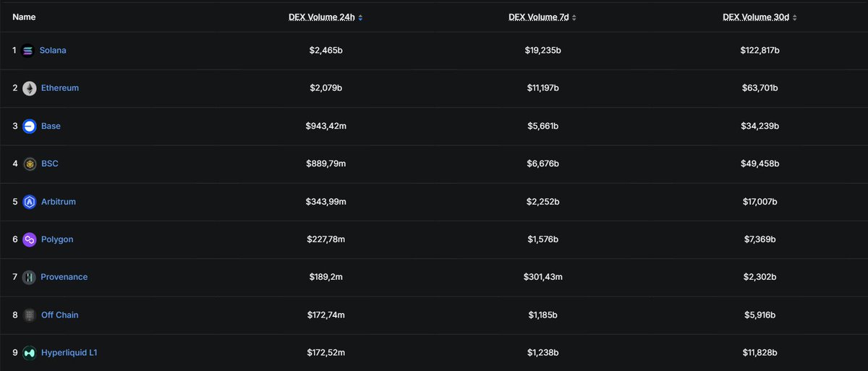Select Hyperliquid L1 30d volume $11,828b
Screen dimensions: 868x371
(759, 353)
